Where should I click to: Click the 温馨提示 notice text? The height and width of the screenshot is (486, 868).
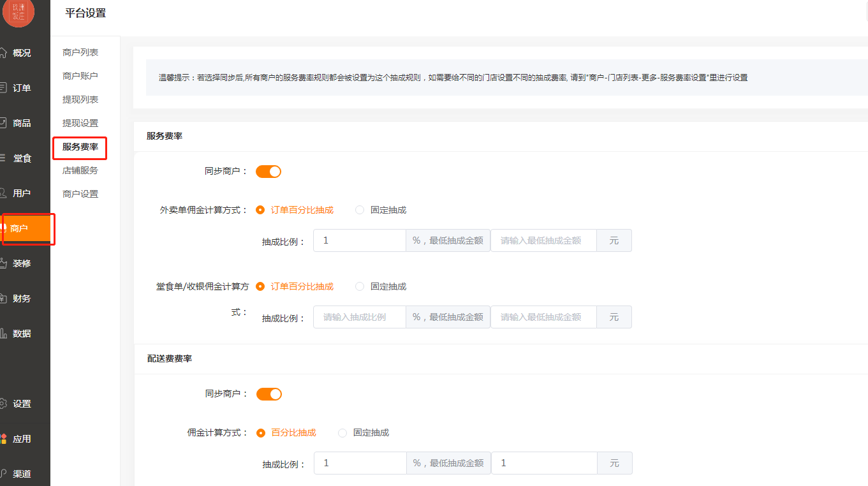(x=453, y=77)
